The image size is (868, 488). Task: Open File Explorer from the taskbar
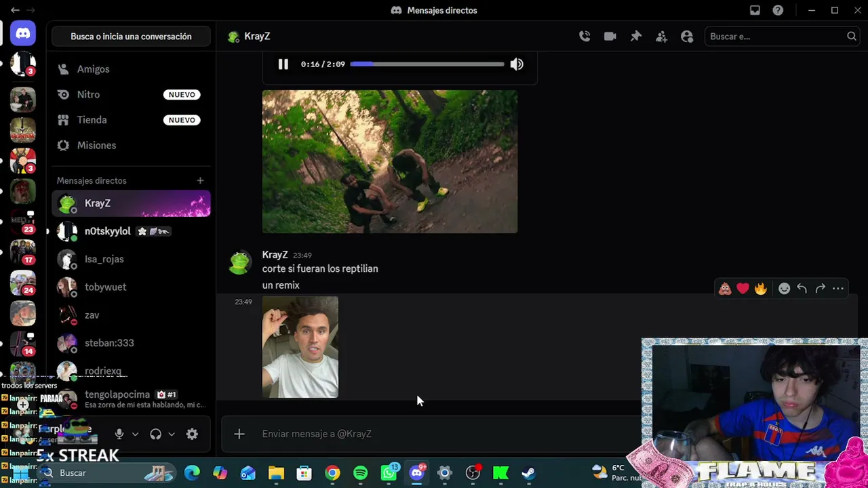tap(276, 473)
